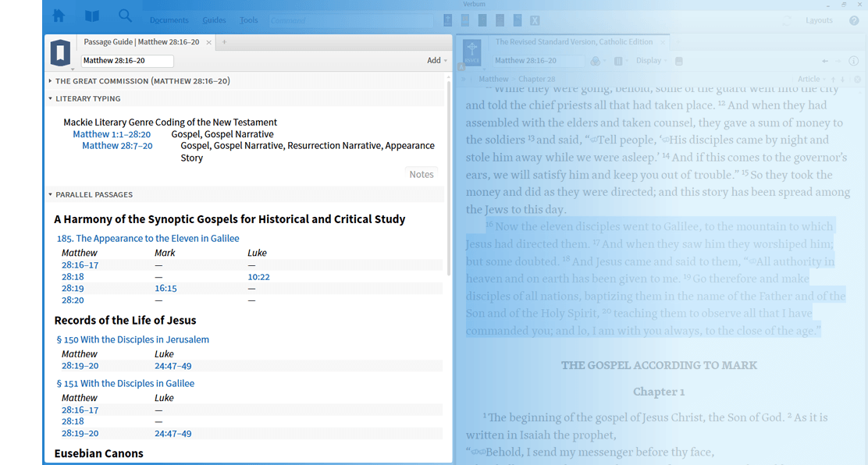The image size is (868, 465).
Task: Open Luke 10:22 reference link
Action: coord(258,277)
